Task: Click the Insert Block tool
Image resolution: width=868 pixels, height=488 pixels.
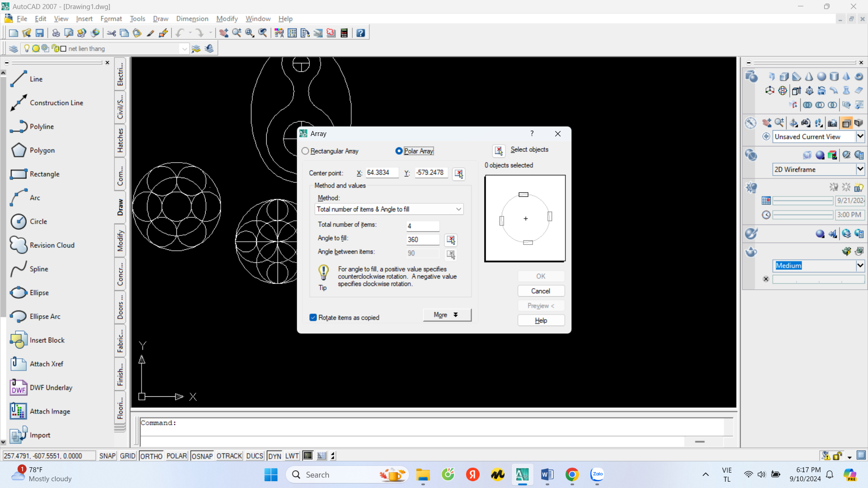Action: click(x=38, y=340)
